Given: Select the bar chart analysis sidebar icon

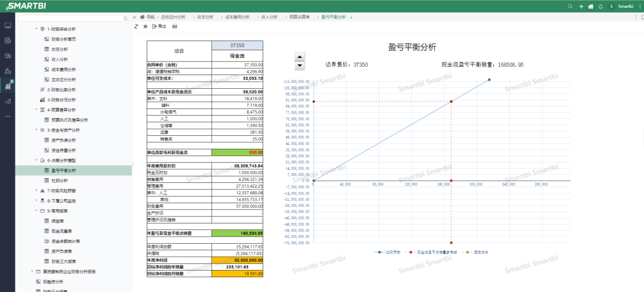Looking at the screenshot, I should pos(8,86).
